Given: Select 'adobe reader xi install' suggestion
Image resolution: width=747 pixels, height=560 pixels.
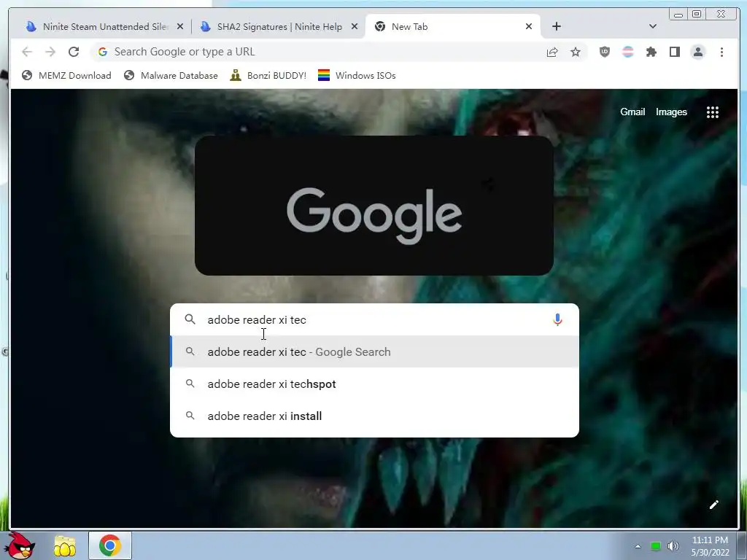Looking at the screenshot, I should tap(374, 416).
